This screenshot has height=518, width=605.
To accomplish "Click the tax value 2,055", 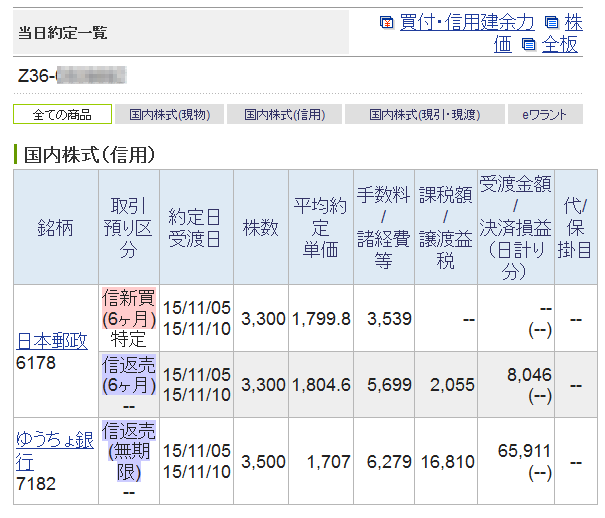I will 452,385.
